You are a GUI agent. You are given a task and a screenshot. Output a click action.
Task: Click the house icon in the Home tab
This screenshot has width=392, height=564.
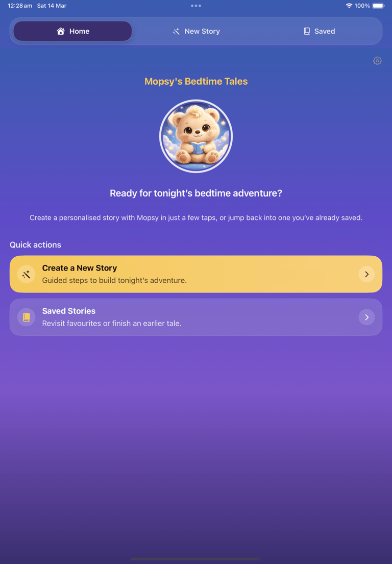point(60,31)
